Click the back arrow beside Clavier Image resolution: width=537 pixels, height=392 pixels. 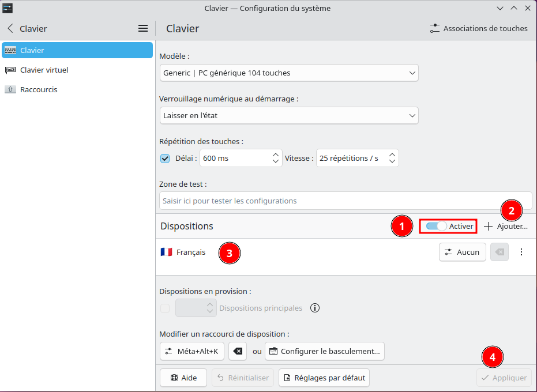click(10, 28)
